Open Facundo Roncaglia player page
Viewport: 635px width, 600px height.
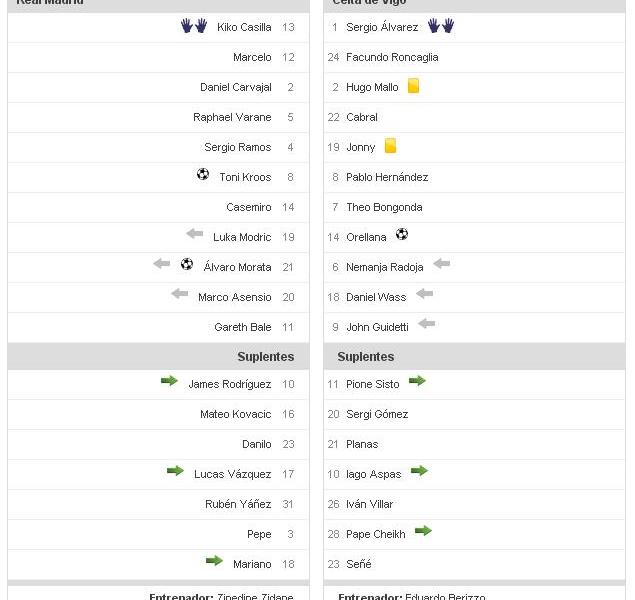pos(392,57)
